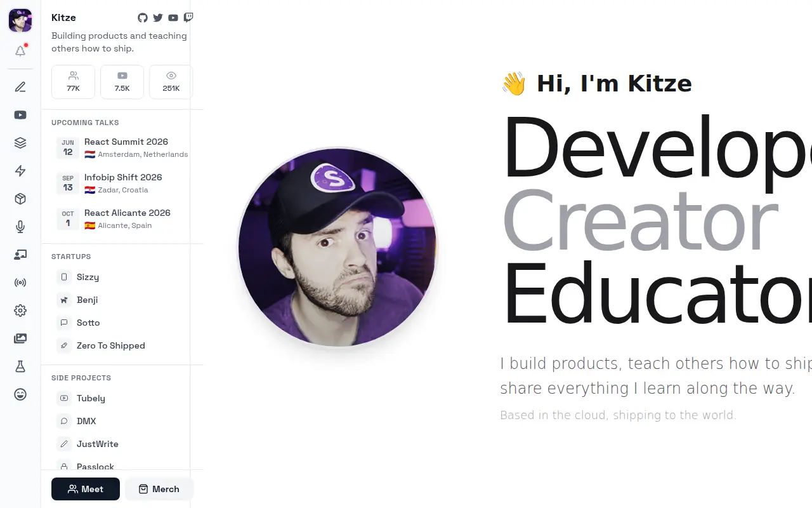Viewport: 812px width, 508px height.
Task: Open Kitze's Twitter profile icon
Action: pyautogui.click(x=158, y=18)
